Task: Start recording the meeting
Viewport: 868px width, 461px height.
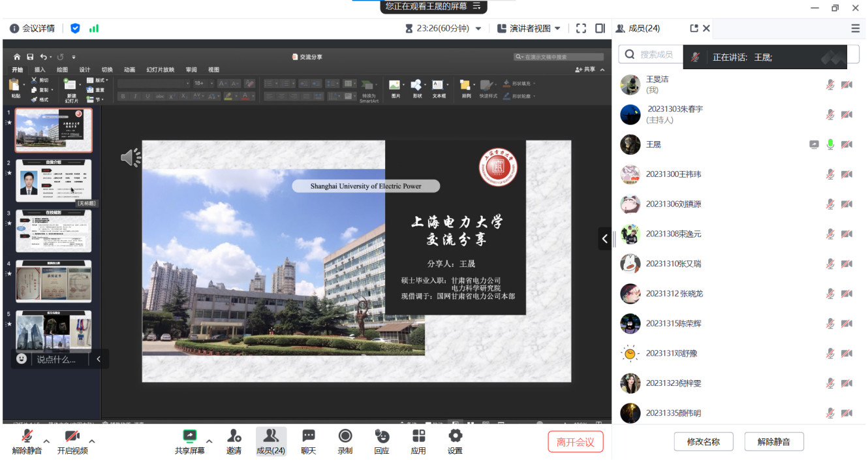Action: [345, 442]
